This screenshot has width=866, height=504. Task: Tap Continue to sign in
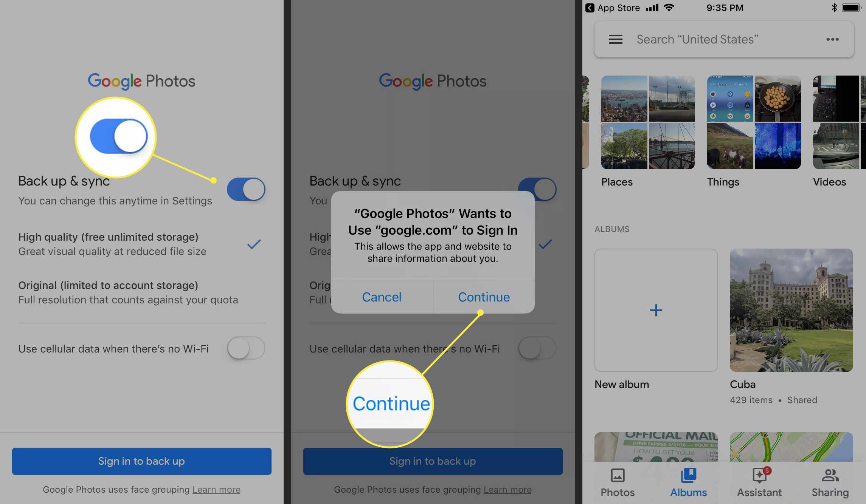(x=483, y=297)
